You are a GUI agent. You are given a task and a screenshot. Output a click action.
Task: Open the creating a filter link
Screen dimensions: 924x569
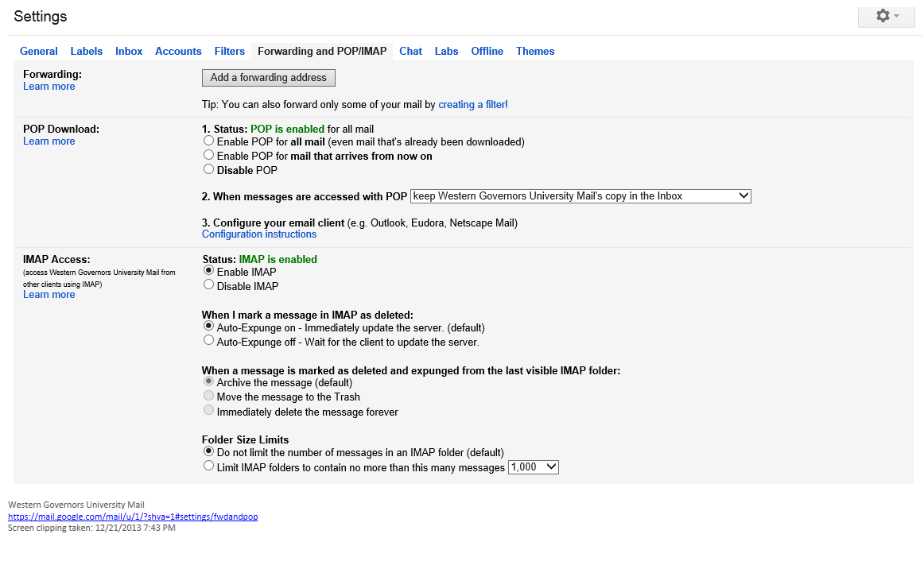coord(472,104)
